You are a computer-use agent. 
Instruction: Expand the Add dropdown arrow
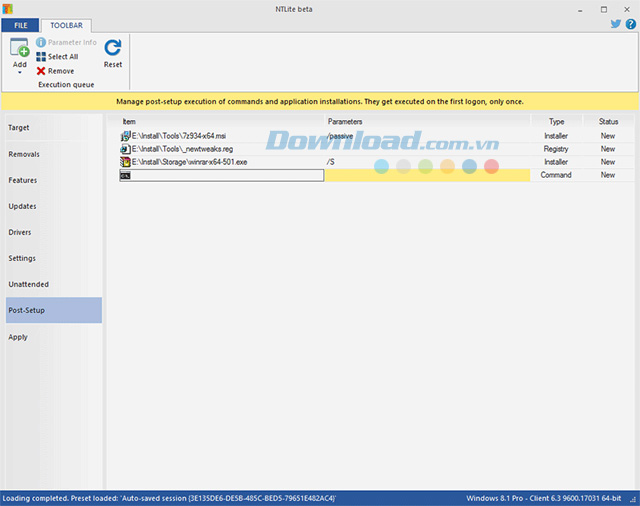20,74
